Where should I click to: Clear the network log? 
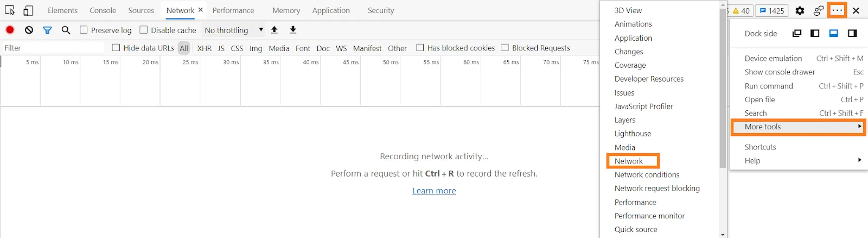tap(29, 30)
